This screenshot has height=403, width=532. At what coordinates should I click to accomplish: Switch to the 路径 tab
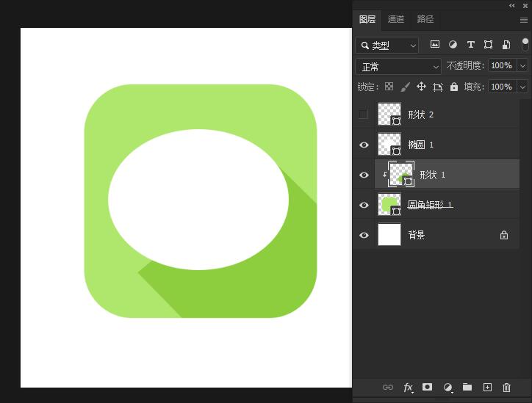click(425, 19)
